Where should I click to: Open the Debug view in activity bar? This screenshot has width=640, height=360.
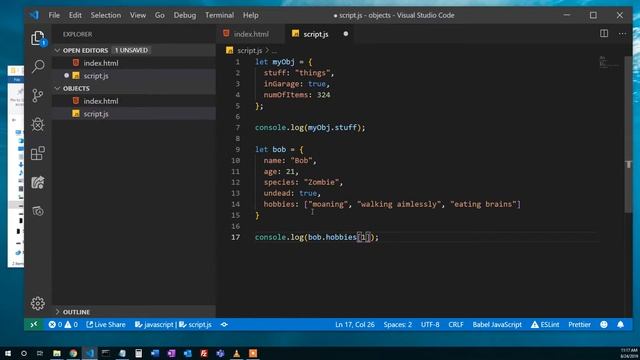click(x=38, y=124)
